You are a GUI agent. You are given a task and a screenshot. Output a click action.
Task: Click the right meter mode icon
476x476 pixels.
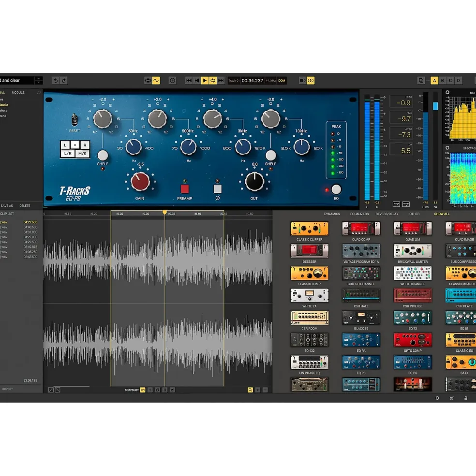coord(406,204)
